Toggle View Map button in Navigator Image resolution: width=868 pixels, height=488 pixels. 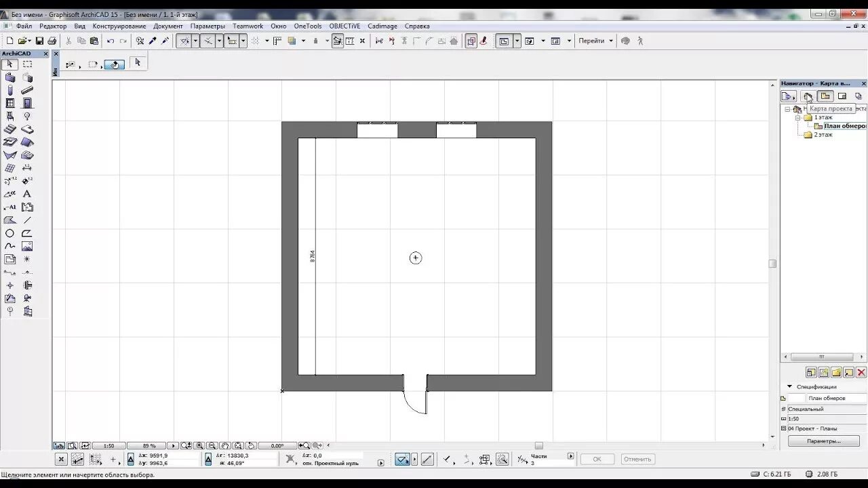click(825, 96)
